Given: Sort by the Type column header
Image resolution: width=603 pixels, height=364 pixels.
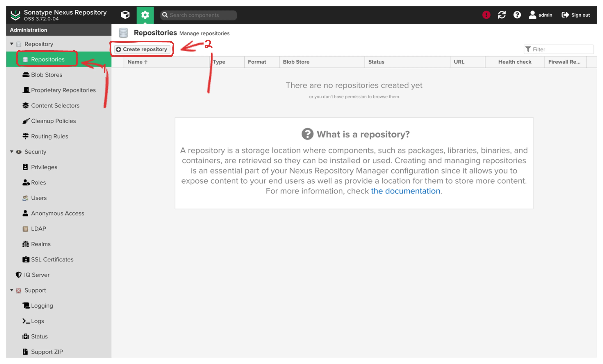Looking at the screenshot, I should pyautogui.click(x=227, y=62).
